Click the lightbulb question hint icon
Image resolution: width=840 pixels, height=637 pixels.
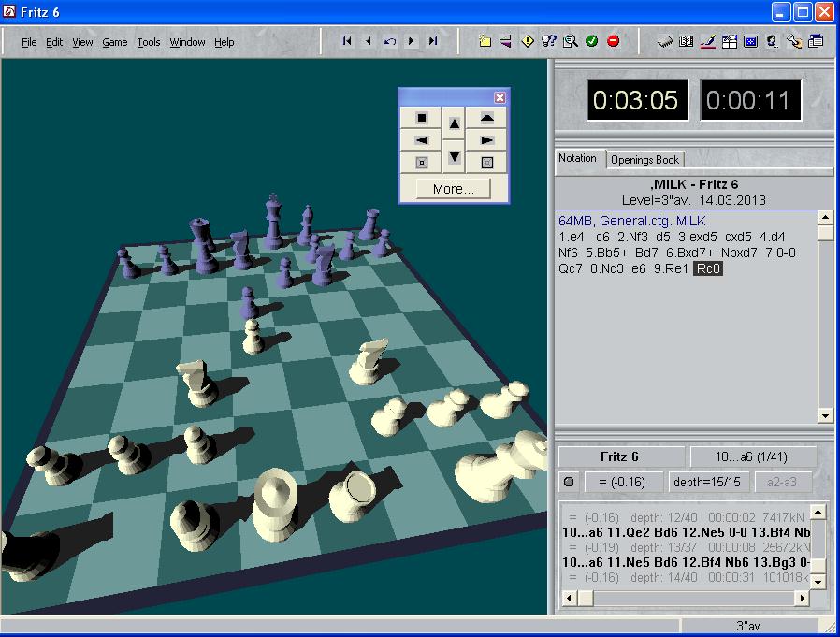tap(548, 41)
